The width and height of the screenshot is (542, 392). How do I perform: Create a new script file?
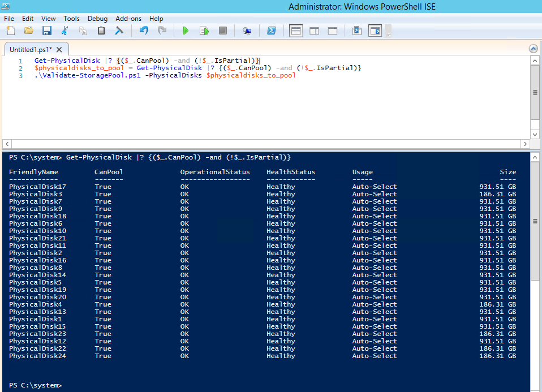pos(11,31)
